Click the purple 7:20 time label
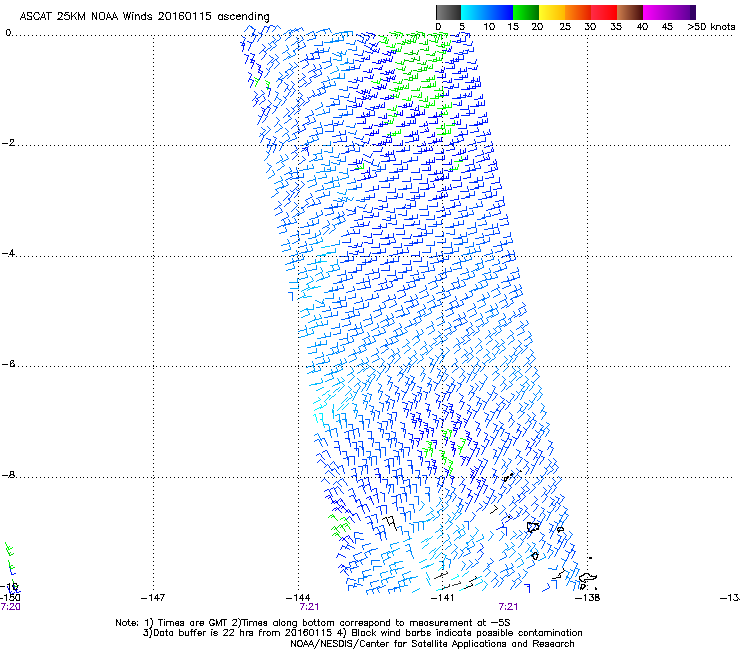The height and width of the screenshot is (650, 740). pos(10,607)
